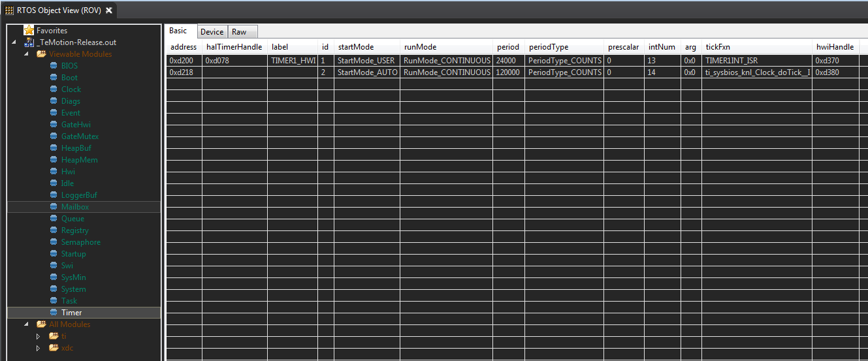
Task: Select the Clock module icon
Action: [x=54, y=89]
